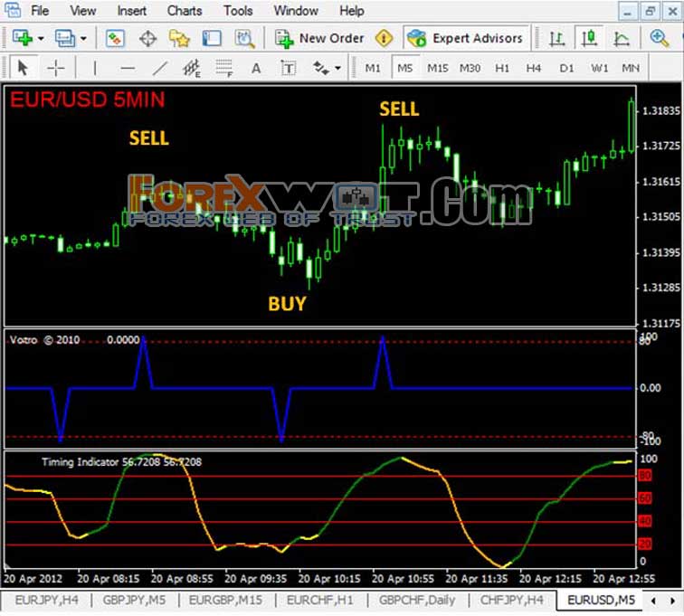Expand the arrows objects dropdown
Image resolution: width=684 pixels, height=616 pixels.
(x=337, y=69)
